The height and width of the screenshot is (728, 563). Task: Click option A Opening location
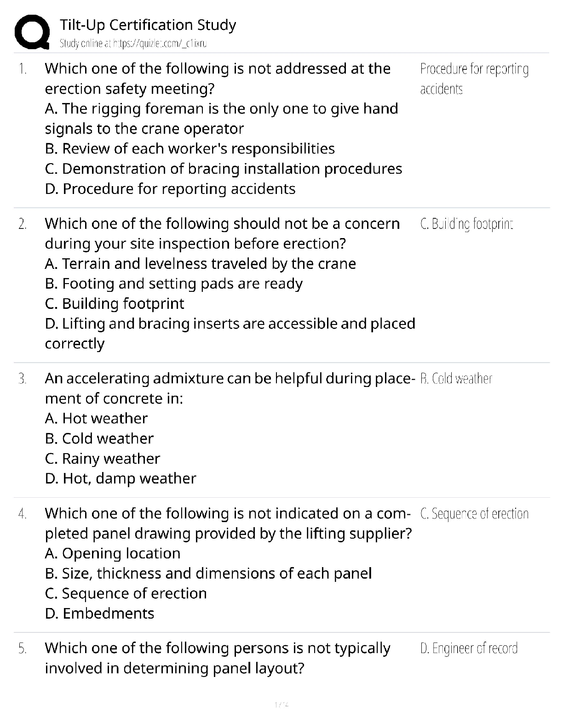tap(113, 553)
